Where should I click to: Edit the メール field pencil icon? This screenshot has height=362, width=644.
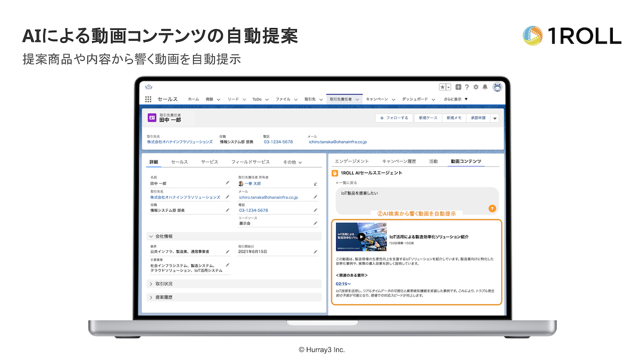315,197
